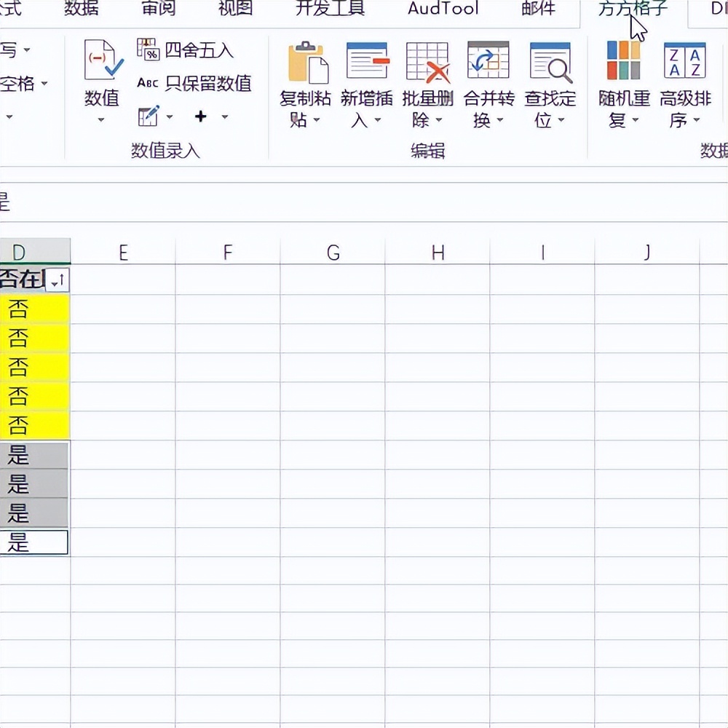Select column F header

click(x=227, y=251)
